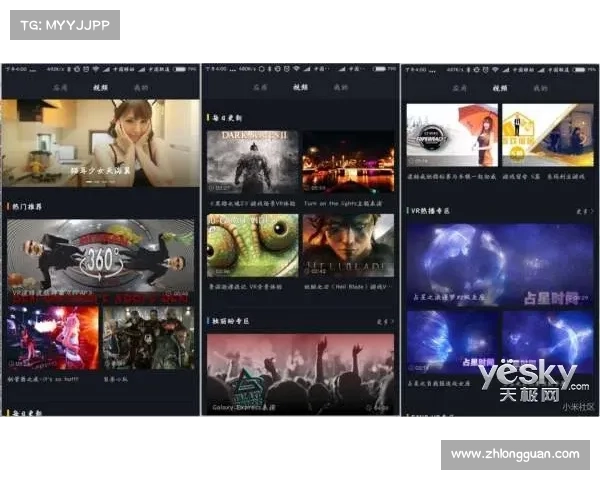This screenshot has height=480, width=600.
Task: Open the red concert video in left phone
Action: pos(51,338)
